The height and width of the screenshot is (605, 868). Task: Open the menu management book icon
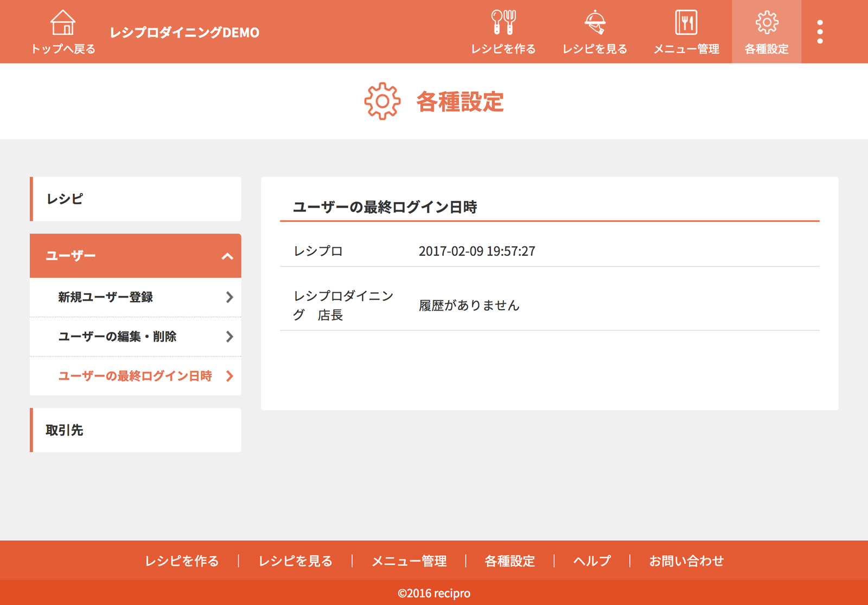click(x=686, y=23)
